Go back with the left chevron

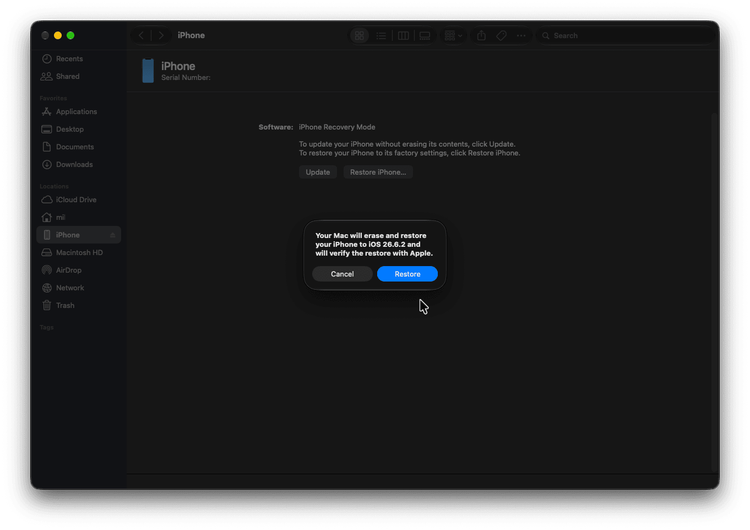pos(141,35)
